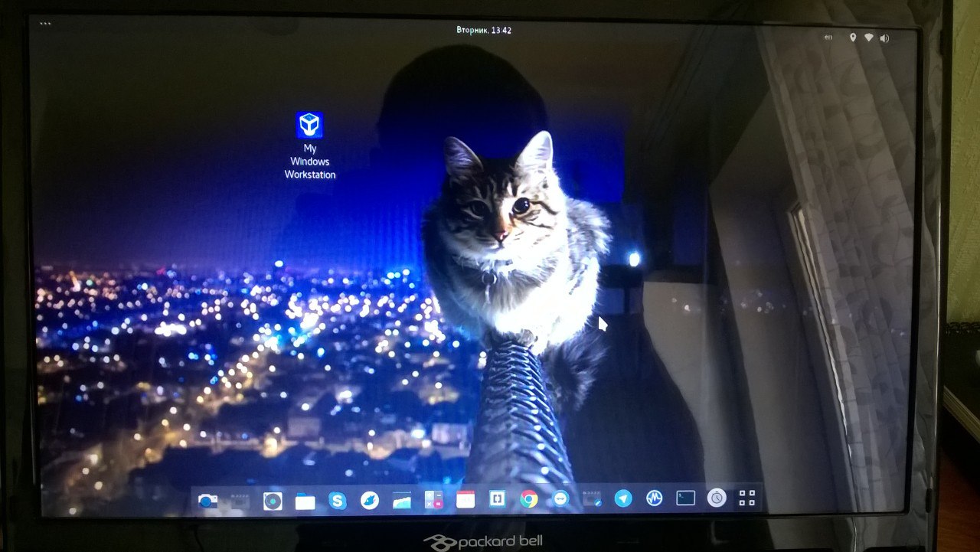Launch Skype from the dock
980x552 pixels.
pos(338,501)
